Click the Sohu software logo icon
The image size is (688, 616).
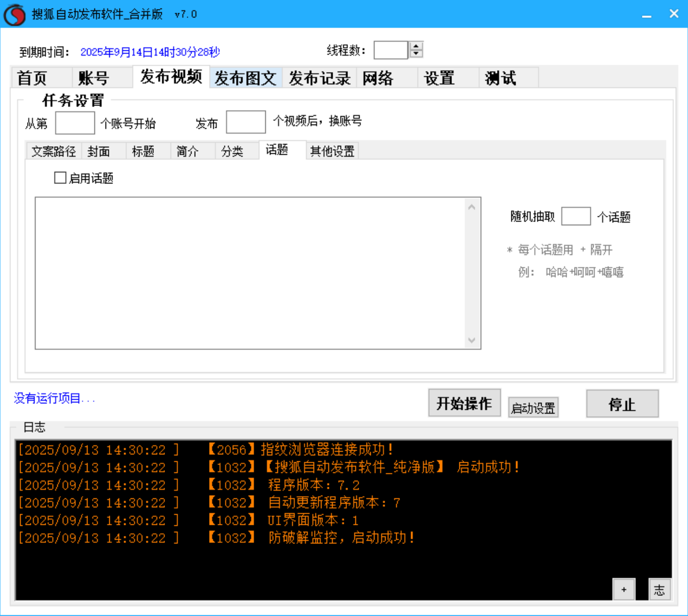tap(14, 14)
